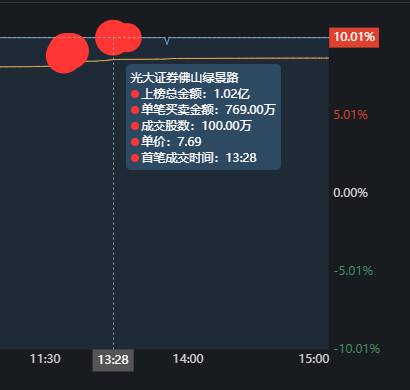Click the blue V-shaped dip on limit line
The image size is (410, 390).
point(167,41)
